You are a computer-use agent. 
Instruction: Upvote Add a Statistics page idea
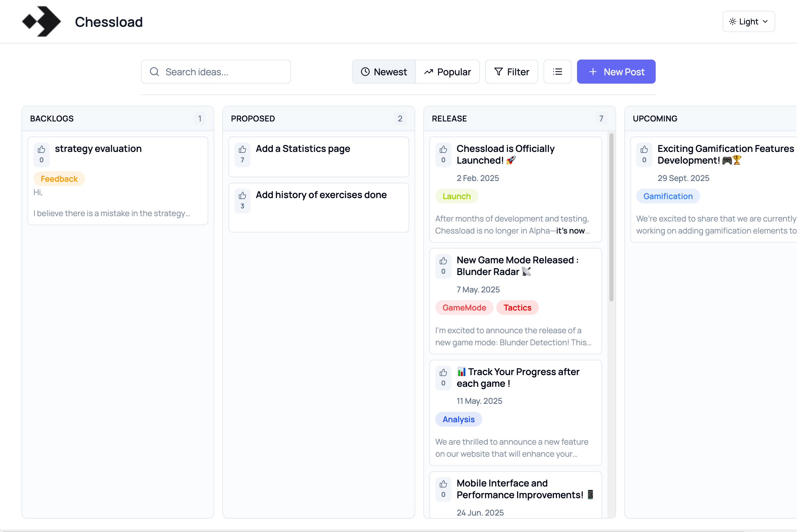coord(242,154)
